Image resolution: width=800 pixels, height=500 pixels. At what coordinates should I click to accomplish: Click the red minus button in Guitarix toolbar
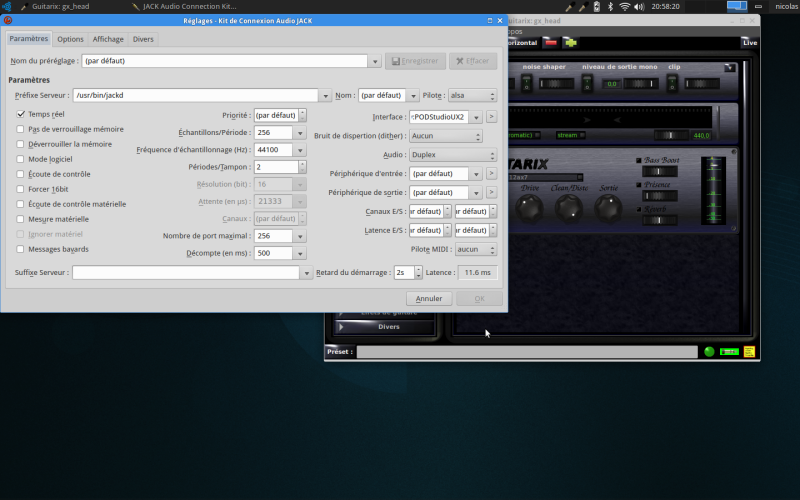click(551, 43)
